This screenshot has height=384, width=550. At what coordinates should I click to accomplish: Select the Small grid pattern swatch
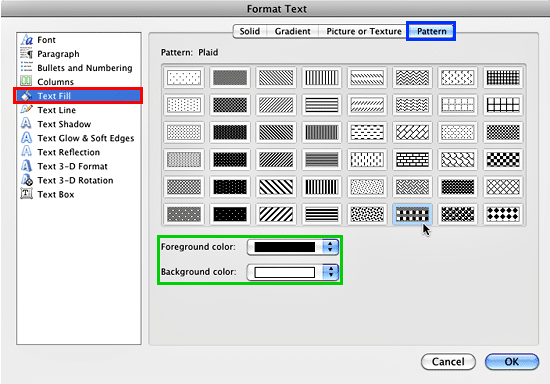point(503,77)
